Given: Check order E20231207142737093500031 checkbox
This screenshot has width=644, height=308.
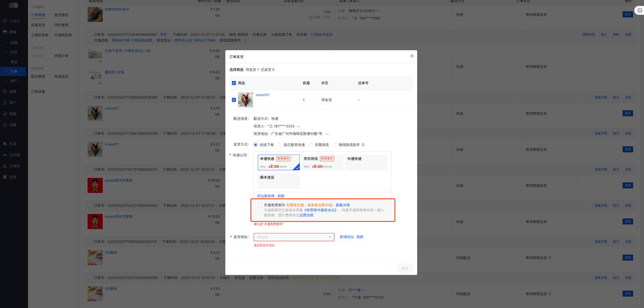Looking at the screenshot, I should coord(90,170).
